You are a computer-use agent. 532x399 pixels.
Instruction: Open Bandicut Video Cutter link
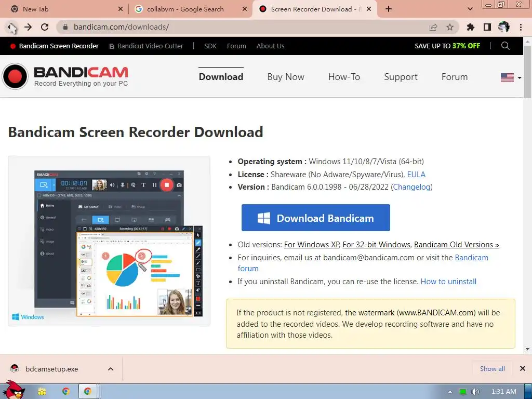(146, 46)
